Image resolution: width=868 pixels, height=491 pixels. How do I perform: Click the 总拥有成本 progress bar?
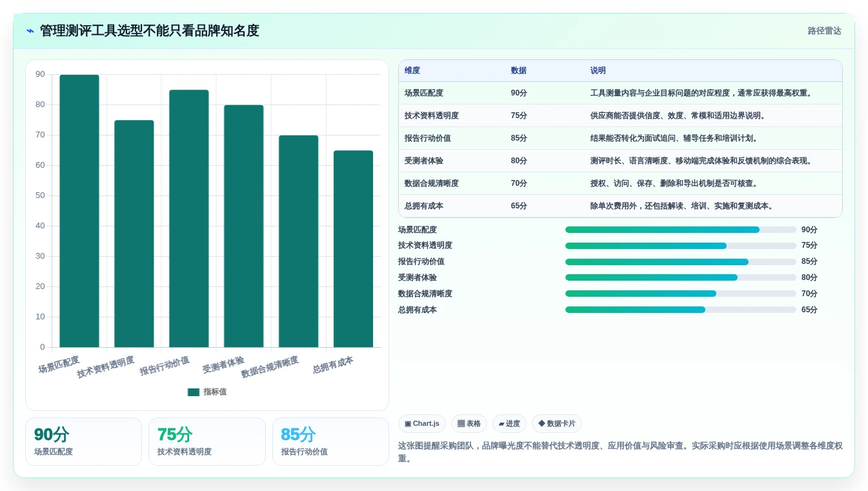pyautogui.click(x=681, y=310)
